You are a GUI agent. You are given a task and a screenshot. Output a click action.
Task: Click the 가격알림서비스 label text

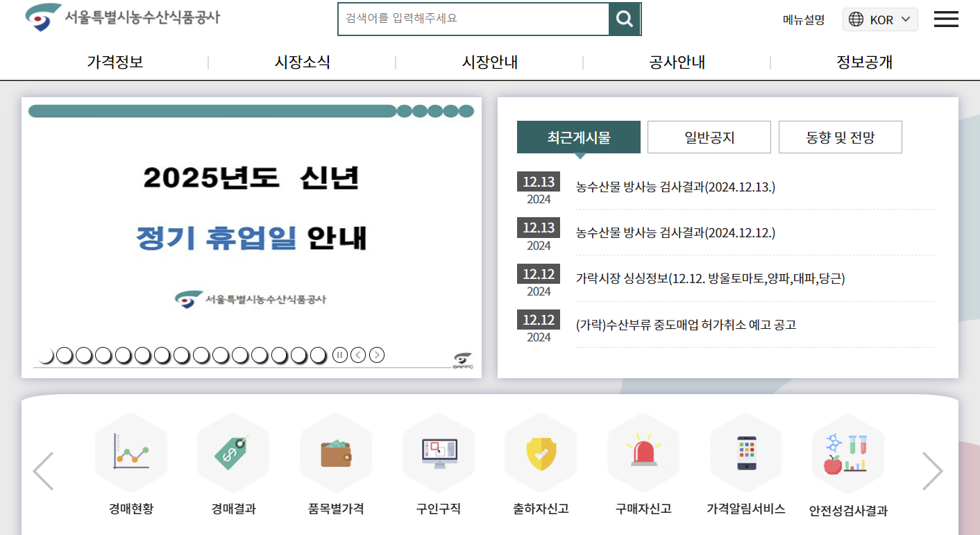tap(746, 509)
